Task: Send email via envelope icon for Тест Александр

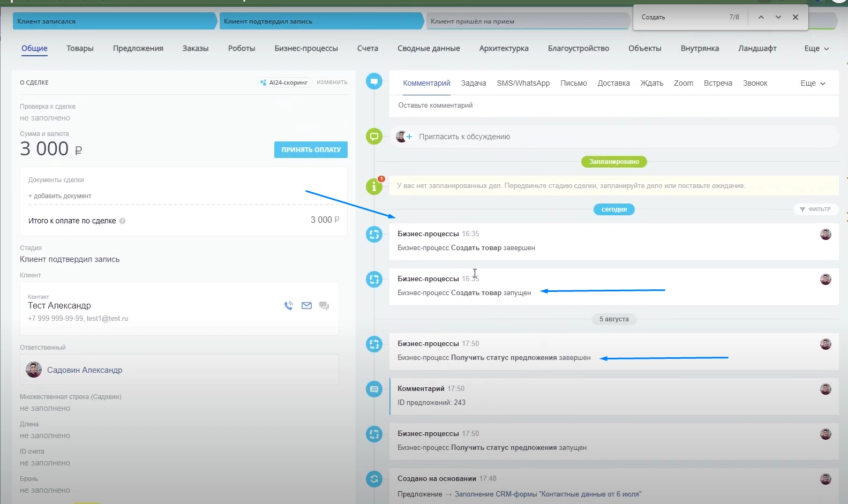Action: pyautogui.click(x=306, y=306)
